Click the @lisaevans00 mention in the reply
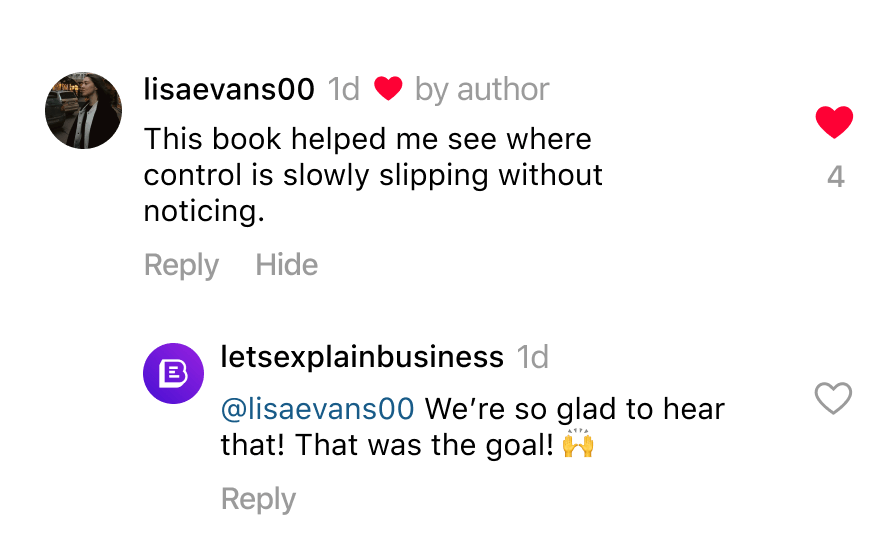 [317, 409]
